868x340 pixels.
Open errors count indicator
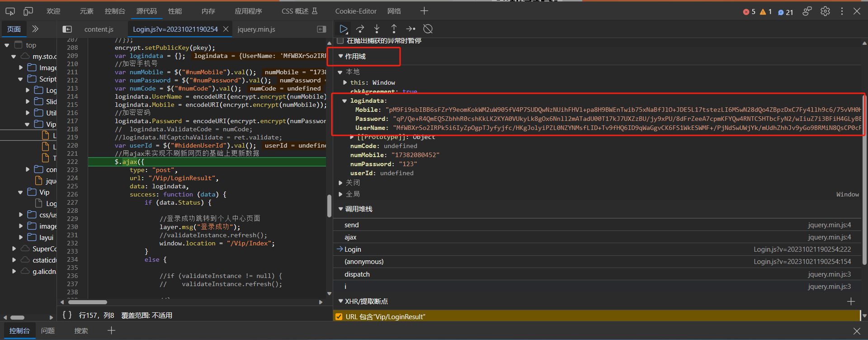pos(749,12)
